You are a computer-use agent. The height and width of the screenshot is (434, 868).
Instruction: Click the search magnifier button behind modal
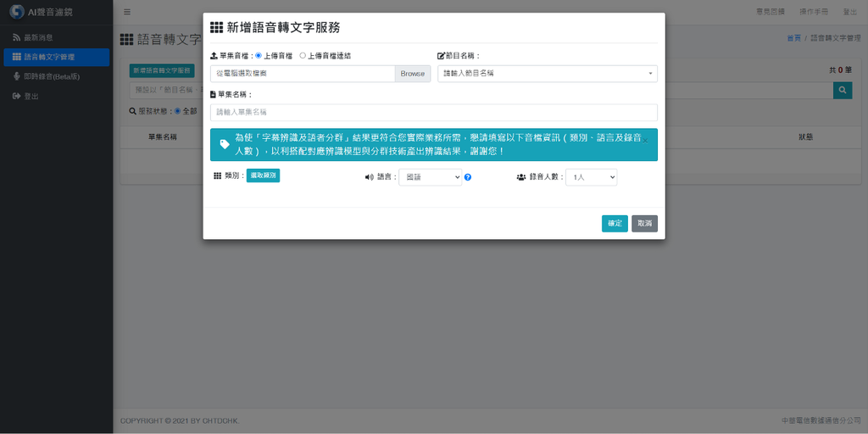[x=843, y=90]
